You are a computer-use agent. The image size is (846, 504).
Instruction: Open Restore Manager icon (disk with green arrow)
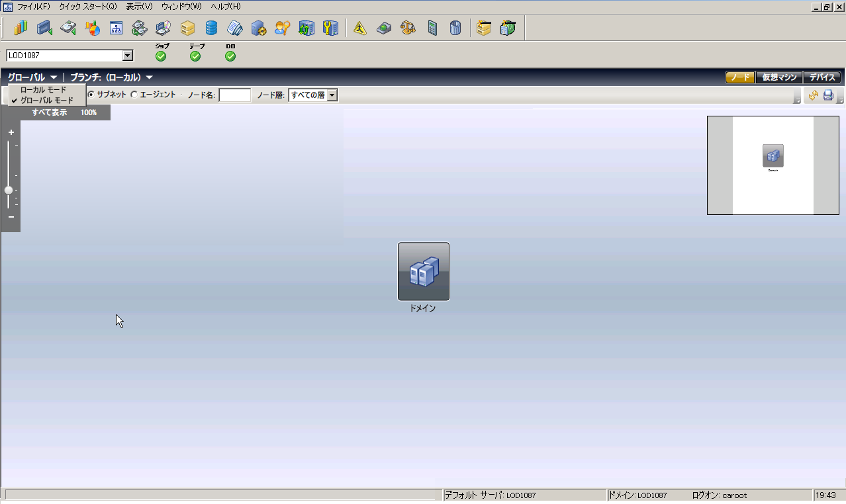[x=68, y=28]
